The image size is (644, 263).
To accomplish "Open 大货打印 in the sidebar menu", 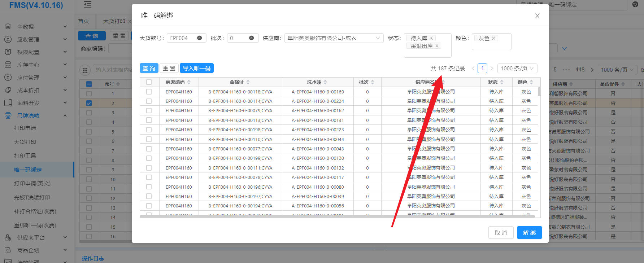I will 25,142.
